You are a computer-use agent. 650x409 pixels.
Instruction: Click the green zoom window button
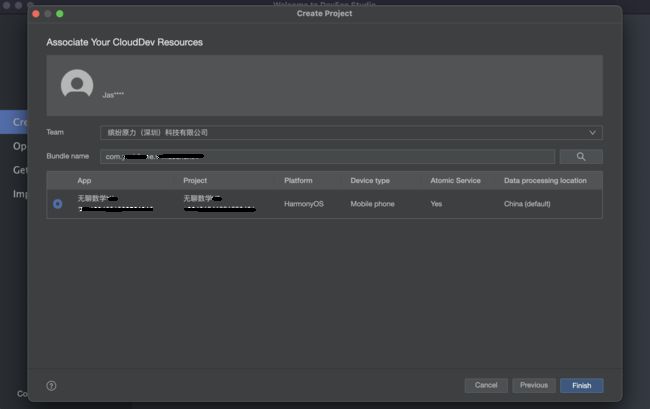[x=60, y=14]
